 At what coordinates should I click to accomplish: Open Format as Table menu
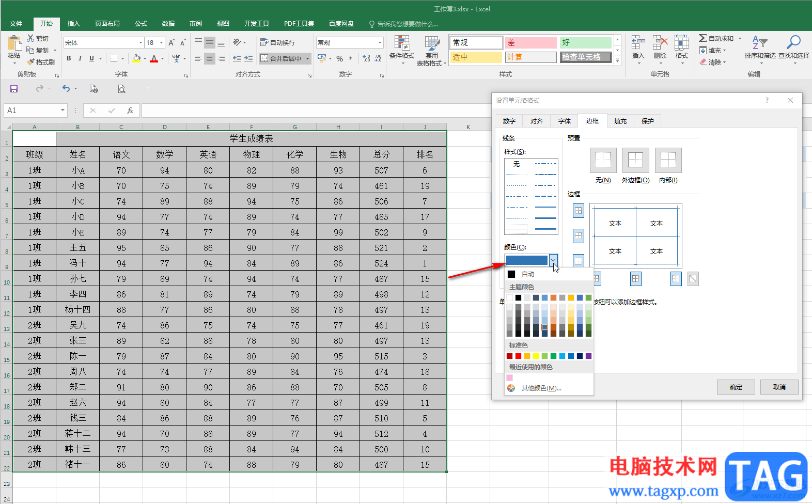pyautogui.click(x=431, y=51)
